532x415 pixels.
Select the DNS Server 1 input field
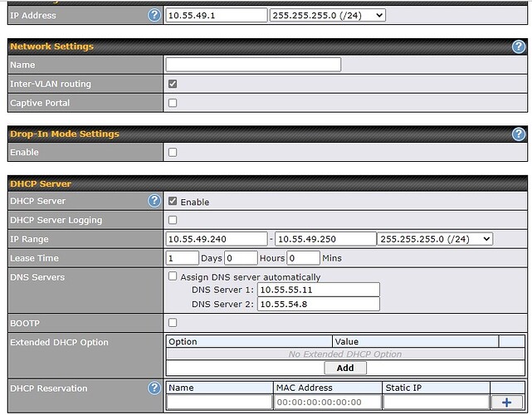click(x=319, y=290)
